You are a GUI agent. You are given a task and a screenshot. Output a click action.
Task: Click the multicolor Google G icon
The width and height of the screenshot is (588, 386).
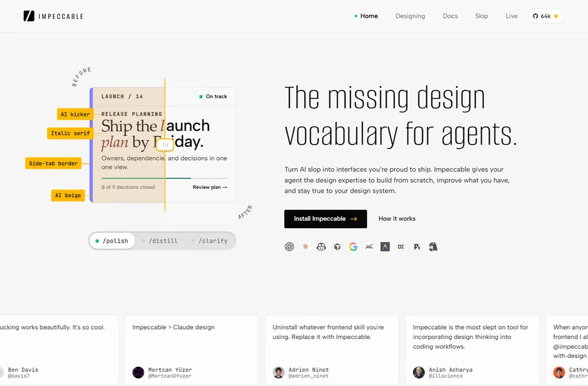pyautogui.click(x=353, y=247)
